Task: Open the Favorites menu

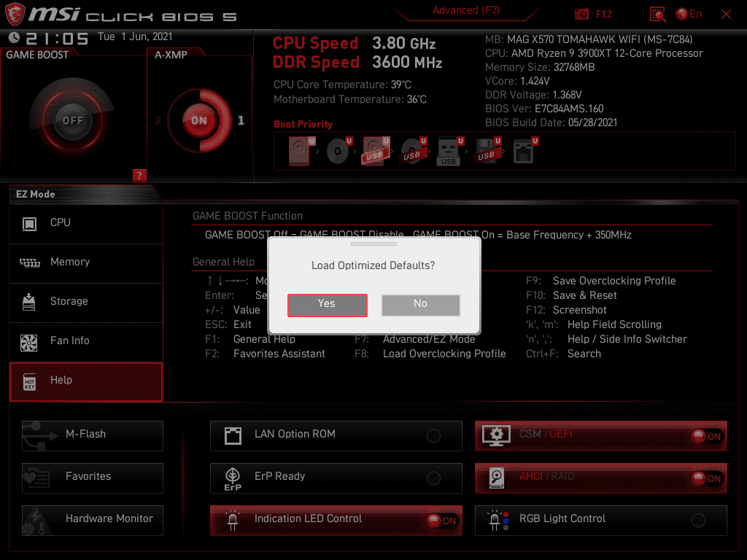Action: coord(93,478)
